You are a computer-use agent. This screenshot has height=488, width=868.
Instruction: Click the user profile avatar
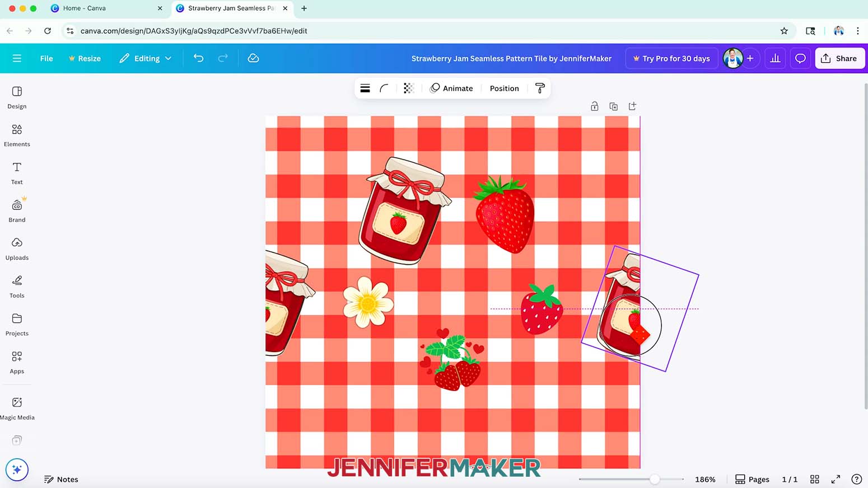pos(733,58)
